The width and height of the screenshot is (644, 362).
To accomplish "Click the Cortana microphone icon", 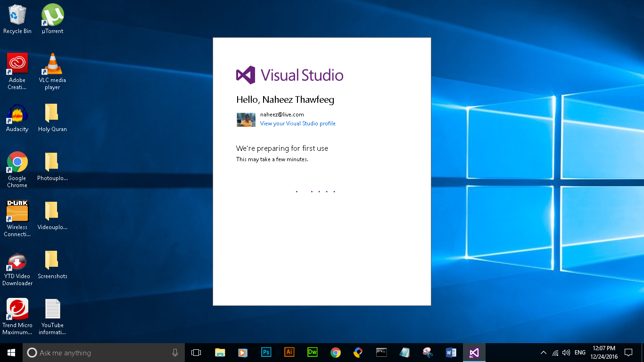I will pyautogui.click(x=175, y=353).
